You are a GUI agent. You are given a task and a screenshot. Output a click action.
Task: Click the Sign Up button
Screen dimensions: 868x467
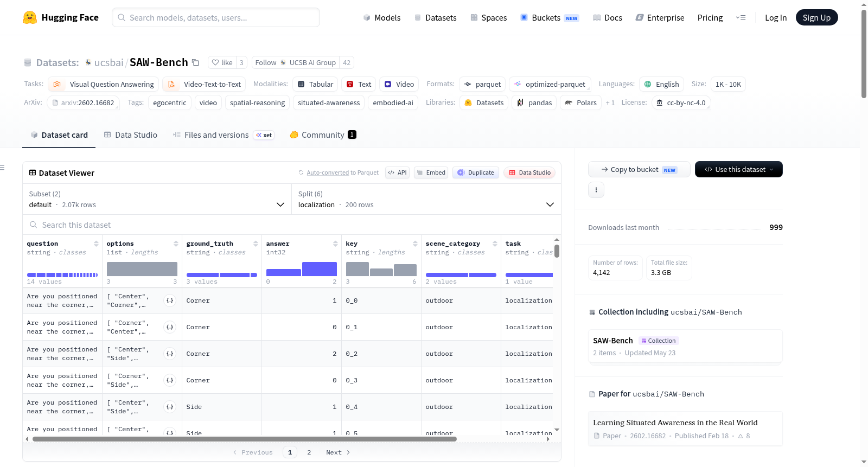pyautogui.click(x=817, y=17)
